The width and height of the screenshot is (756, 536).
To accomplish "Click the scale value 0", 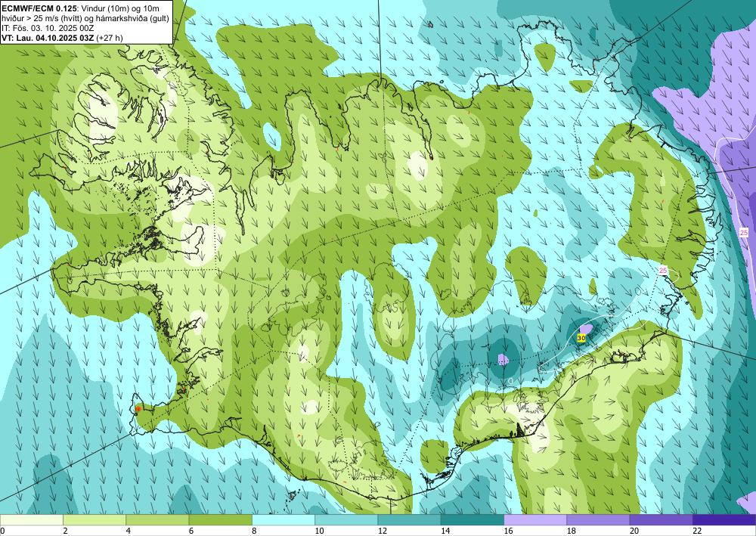I will [2, 531].
